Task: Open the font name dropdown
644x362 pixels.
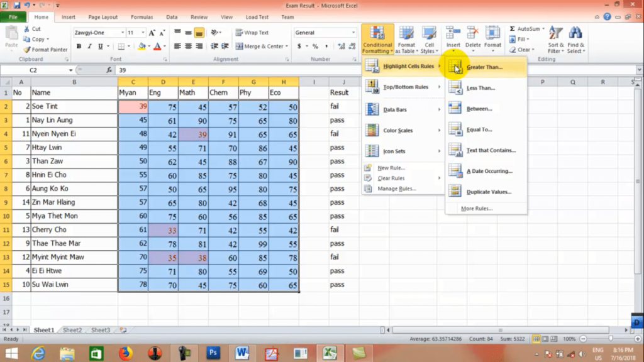Action: [123, 33]
